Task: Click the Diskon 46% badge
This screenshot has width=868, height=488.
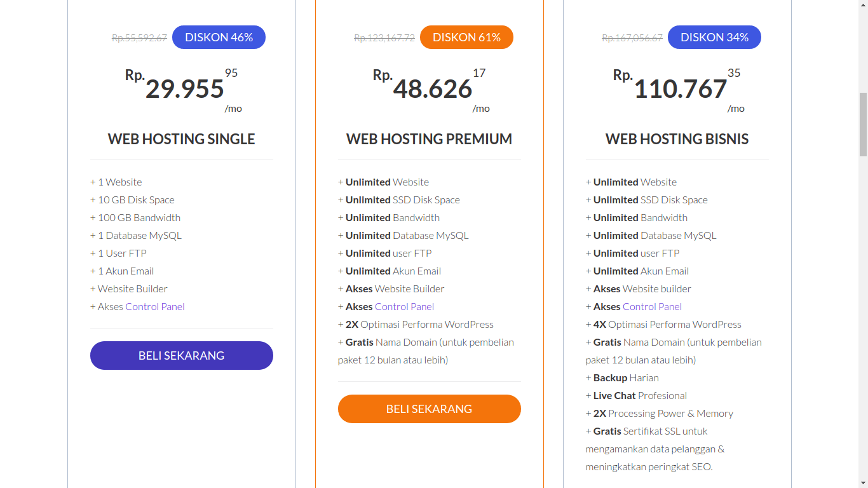Action: tap(219, 37)
